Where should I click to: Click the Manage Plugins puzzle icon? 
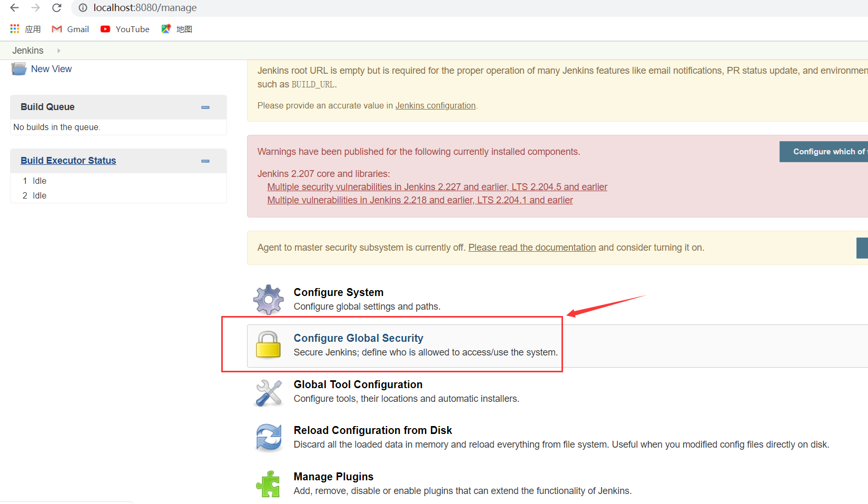point(269,484)
